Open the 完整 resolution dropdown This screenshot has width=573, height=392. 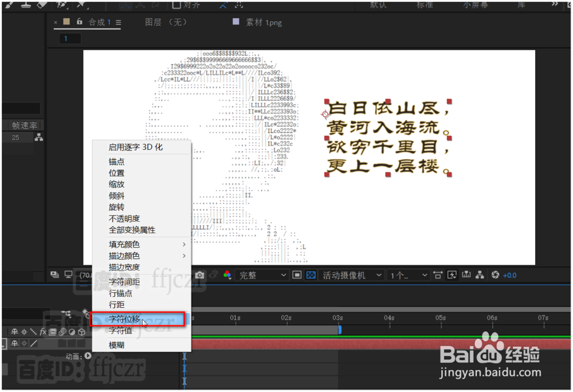coord(262,276)
